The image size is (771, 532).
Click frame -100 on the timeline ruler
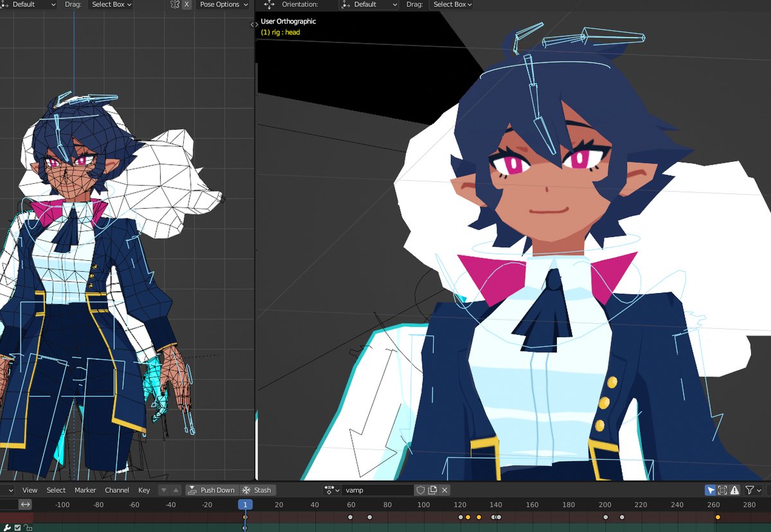tap(62, 505)
